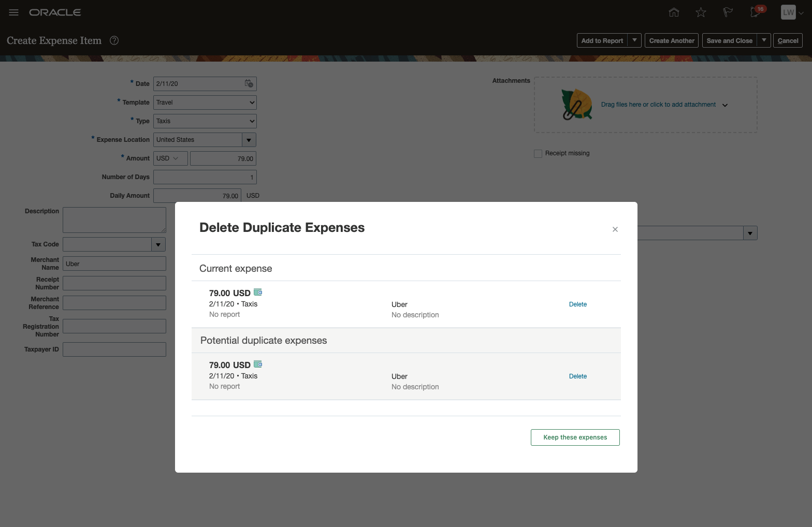Delete the potential duplicate expense
812x527 pixels.
click(577, 376)
